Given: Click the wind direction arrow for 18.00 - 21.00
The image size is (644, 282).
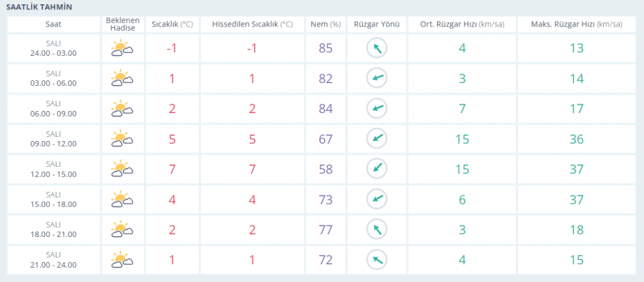Looking at the screenshot, I should tap(376, 230).
